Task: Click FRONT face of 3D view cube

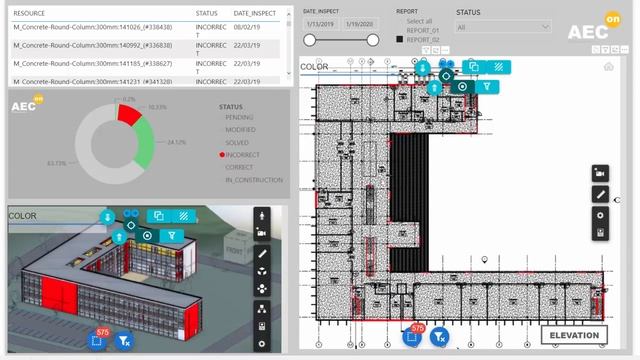Action: pos(234,249)
